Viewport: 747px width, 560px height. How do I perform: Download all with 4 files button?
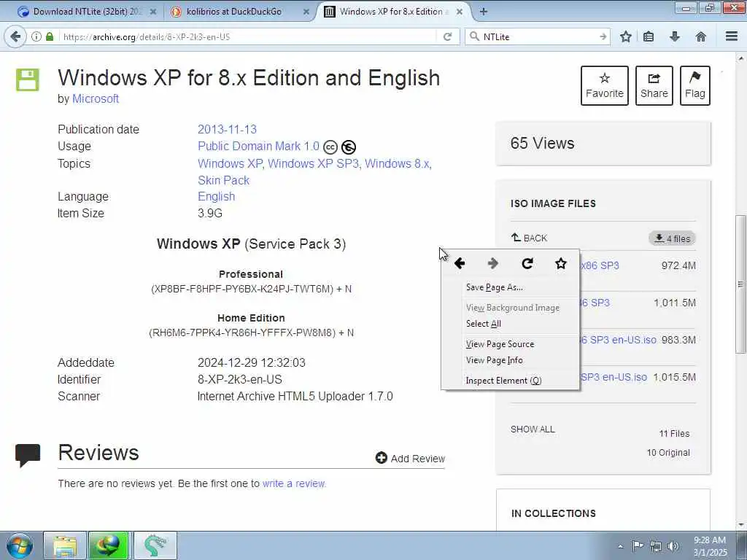[672, 238]
